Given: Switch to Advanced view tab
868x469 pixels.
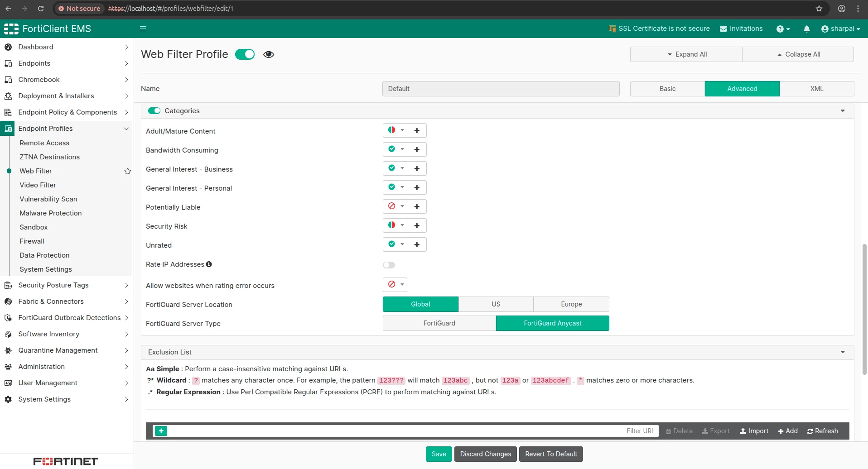Looking at the screenshot, I should pyautogui.click(x=742, y=89).
